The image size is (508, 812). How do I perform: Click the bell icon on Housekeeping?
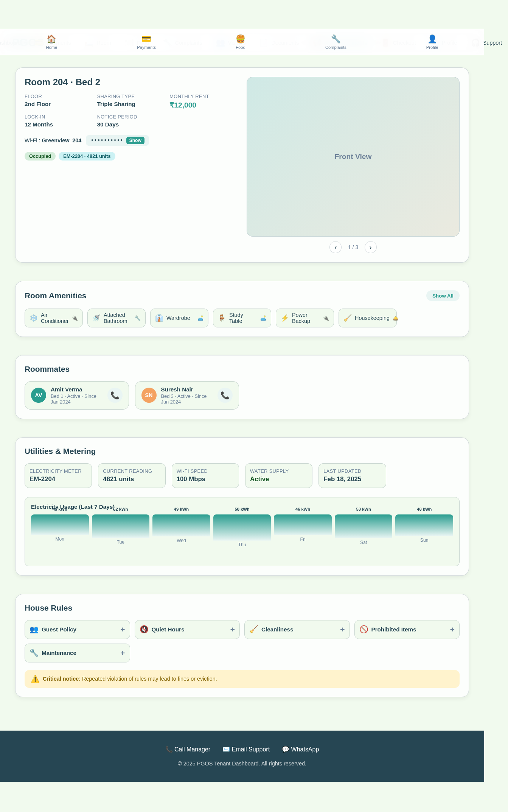pos(396,318)
